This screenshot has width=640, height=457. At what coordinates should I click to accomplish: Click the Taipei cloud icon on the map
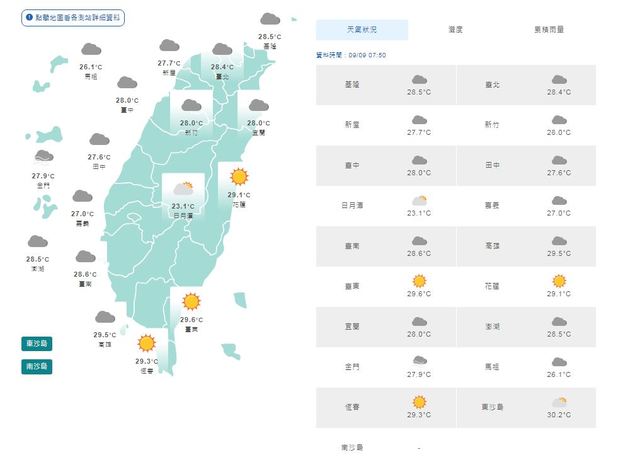click(222, 50)
